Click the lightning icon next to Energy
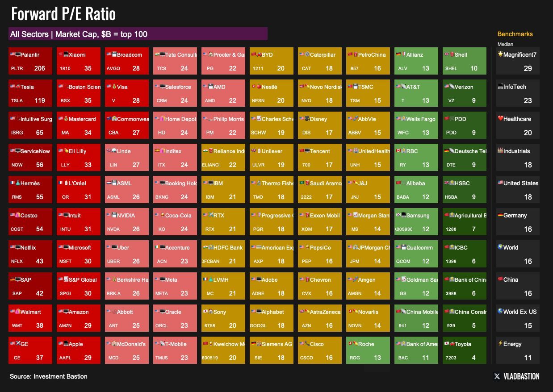The image size is (553, 392). (500, 344)
